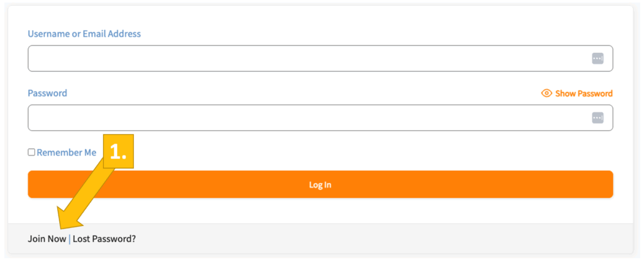Toggle the Show Password text
The image size is (644, 262).
584,93
